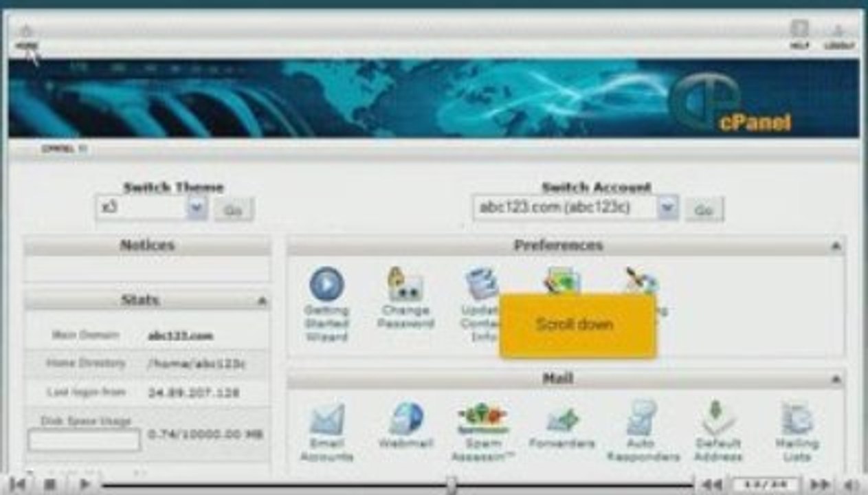Open the Help icon
Screen dimensions: 868x495
pyautogui.click(x=799, y=34)
